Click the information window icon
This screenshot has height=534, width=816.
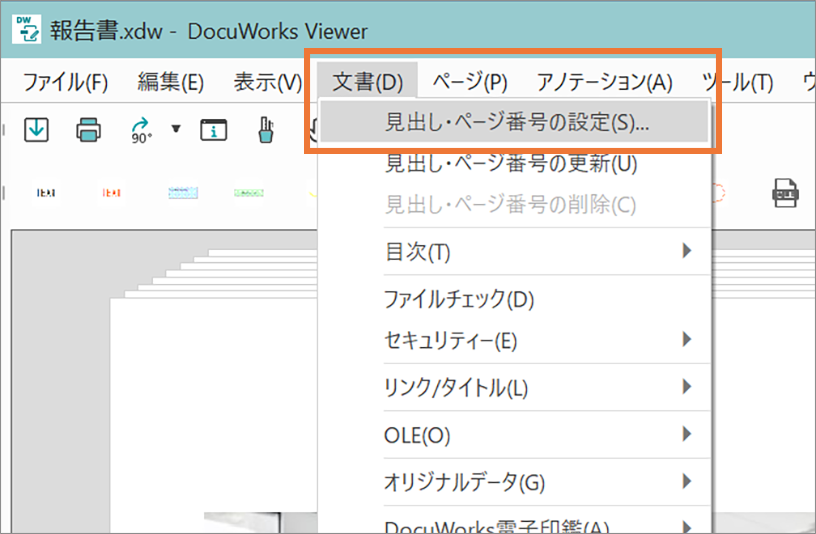(213, 130)
